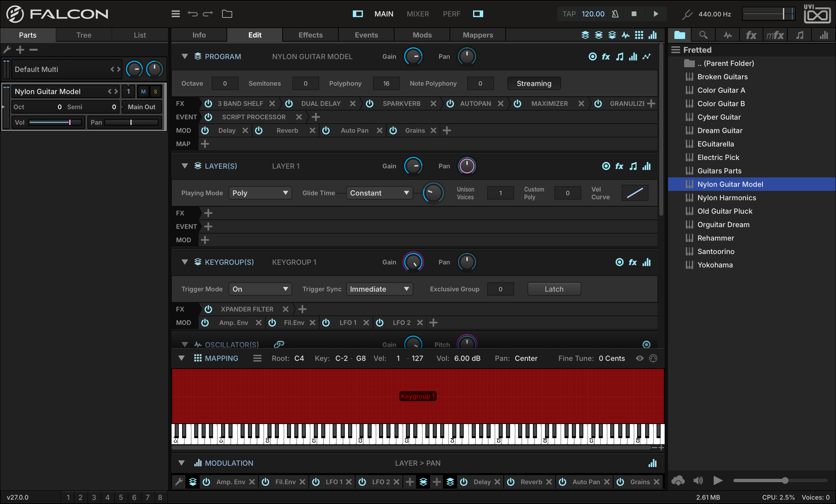Collapse the MAPPING section
Image resolution: width=836 pixels, height=504 pixels.
(181, 358)
